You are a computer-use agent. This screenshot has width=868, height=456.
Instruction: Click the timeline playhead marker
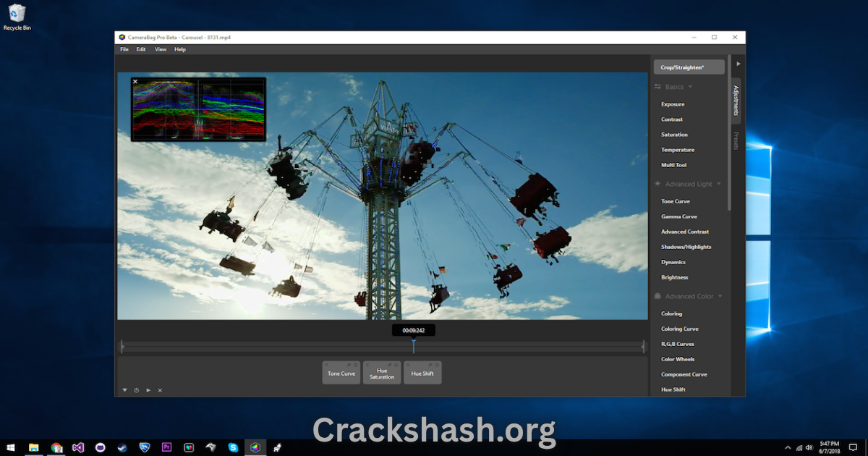tap(414, 346)
